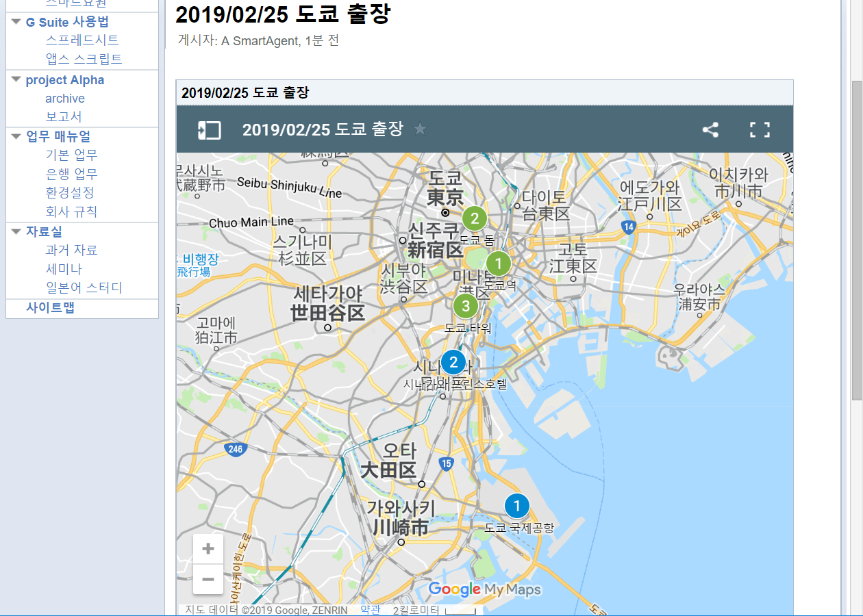Screen dimensions: 863x616
Task: Open the map 약관 terms link
Action: click(371, 610)
